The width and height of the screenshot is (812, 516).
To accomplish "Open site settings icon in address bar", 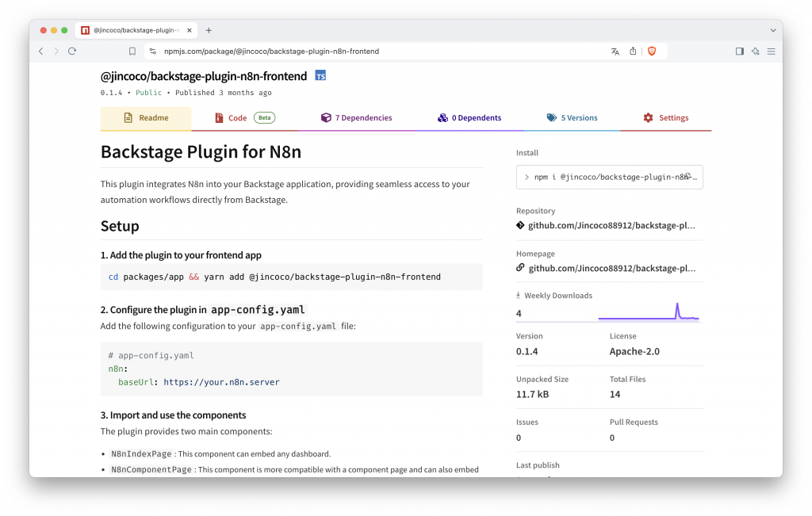I will 153,52.
